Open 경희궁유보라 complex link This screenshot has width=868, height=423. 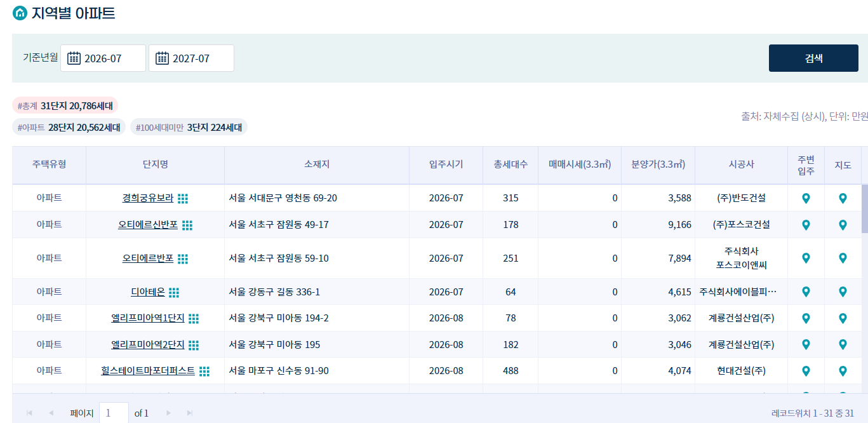click(x=148, y=198)
